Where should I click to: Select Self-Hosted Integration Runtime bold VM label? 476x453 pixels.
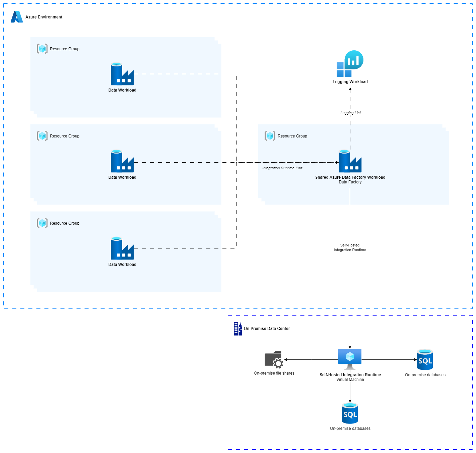tap(350, 375)
